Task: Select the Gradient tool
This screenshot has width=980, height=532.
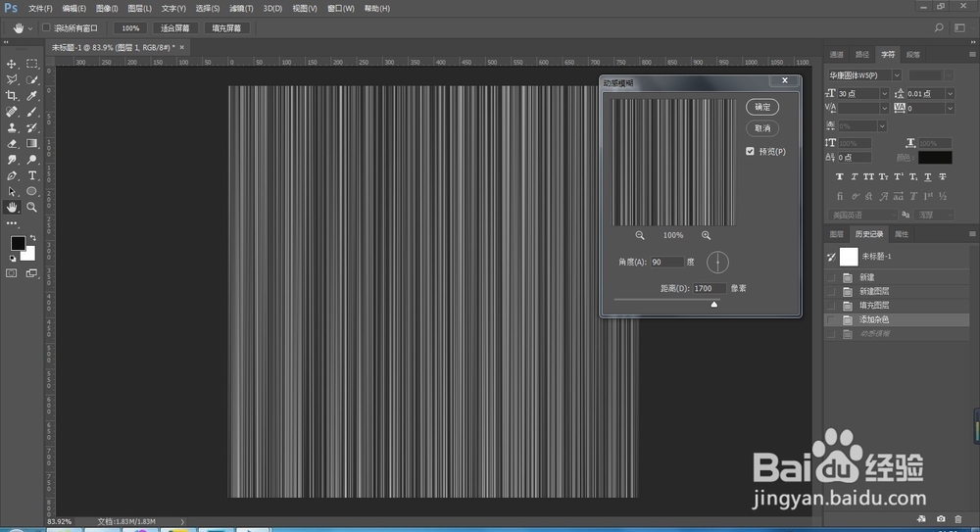Action: point(32,144)
